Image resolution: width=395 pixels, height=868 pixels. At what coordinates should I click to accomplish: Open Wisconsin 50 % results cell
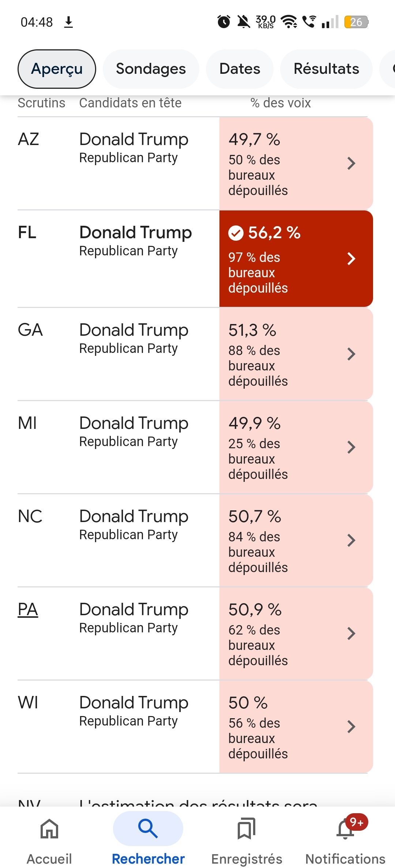[x=296, y=727]
